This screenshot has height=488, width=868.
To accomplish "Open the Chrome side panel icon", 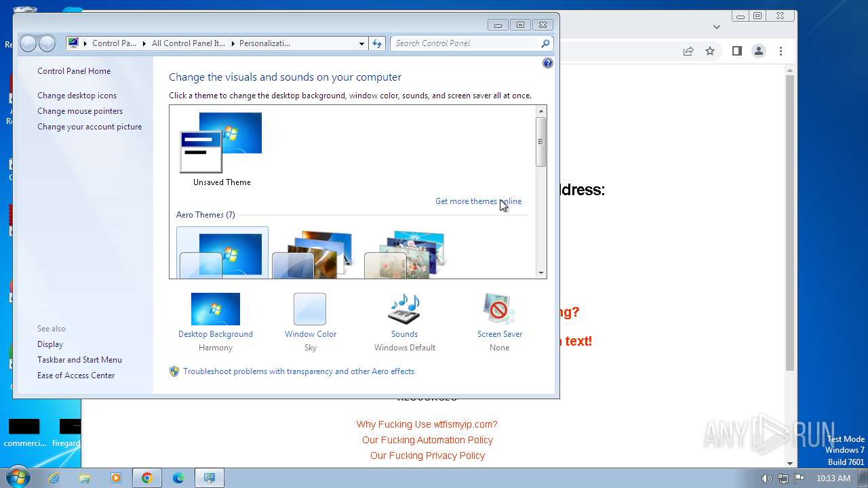I will click(x=737, y=51).
